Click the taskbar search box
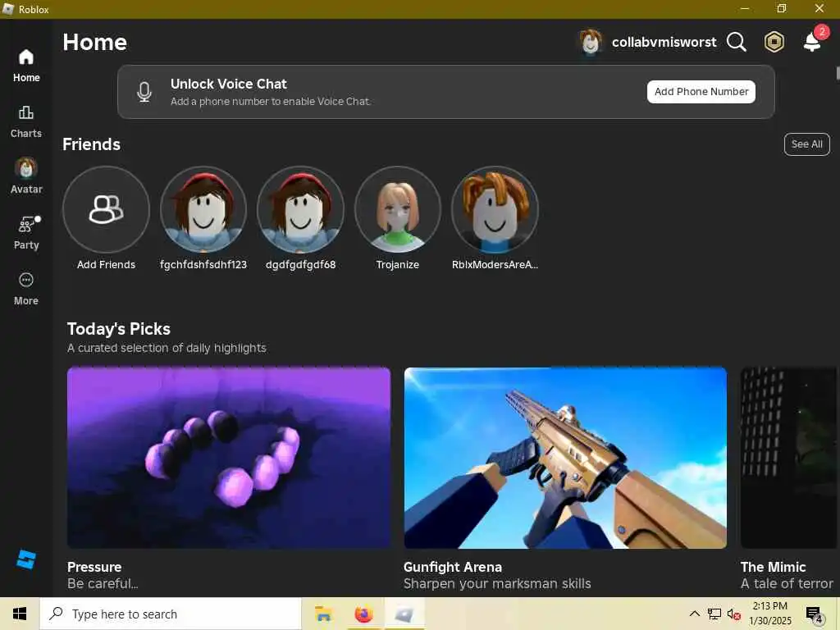The height and width of the screenshot is (630, 840). (x=171, y=614)
